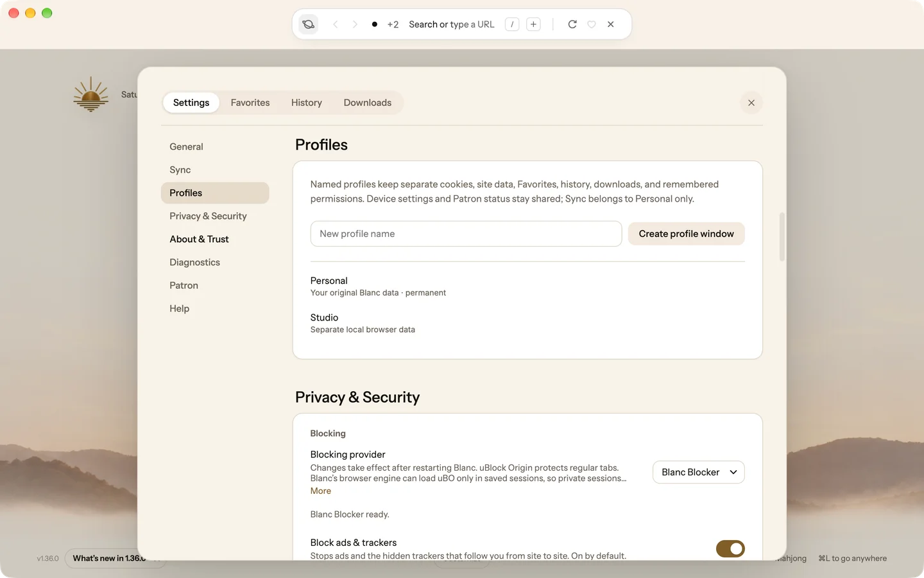Toggle Block ads & trackers switch

(x=730, y=548)
